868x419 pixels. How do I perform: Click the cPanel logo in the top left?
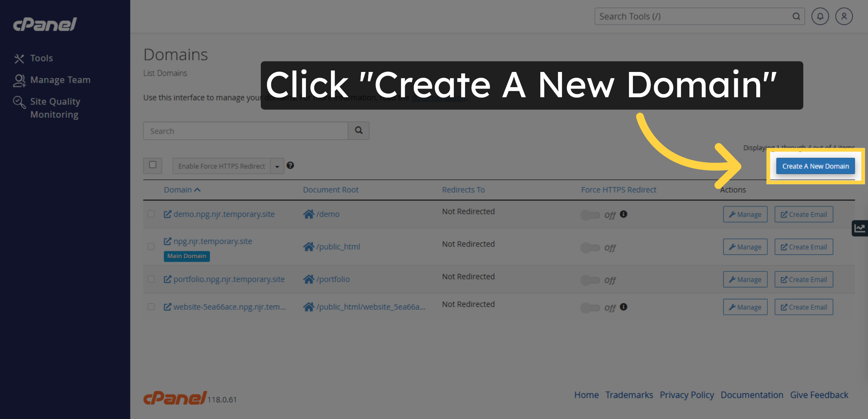tap(45, 24)
